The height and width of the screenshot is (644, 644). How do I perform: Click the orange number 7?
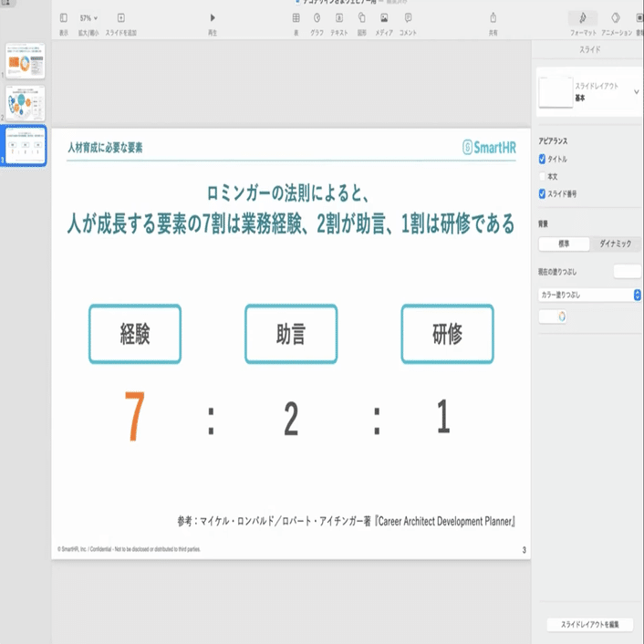tap(135, 416)
